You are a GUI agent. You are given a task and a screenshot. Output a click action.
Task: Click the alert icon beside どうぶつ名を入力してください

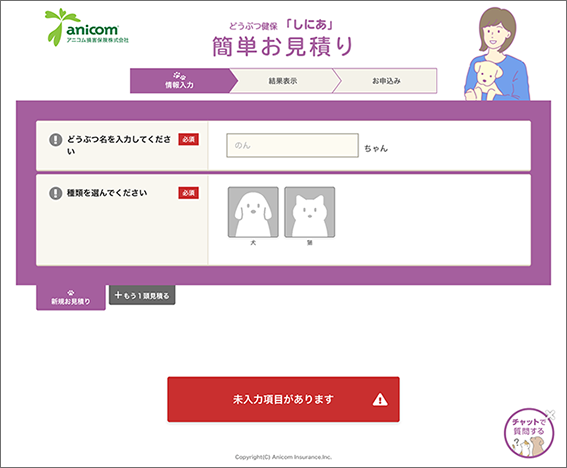tap(55, 140)
